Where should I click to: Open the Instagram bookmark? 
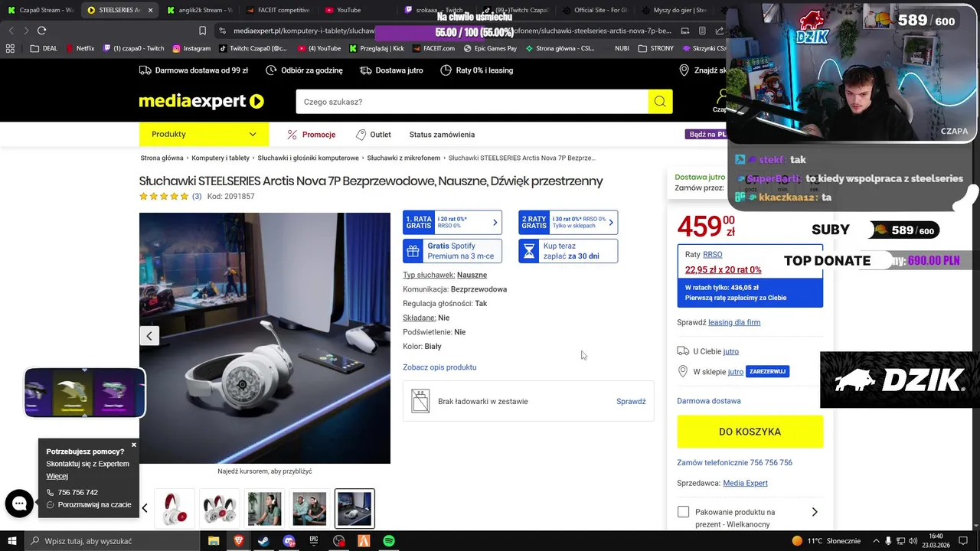[x=191, y=48]
